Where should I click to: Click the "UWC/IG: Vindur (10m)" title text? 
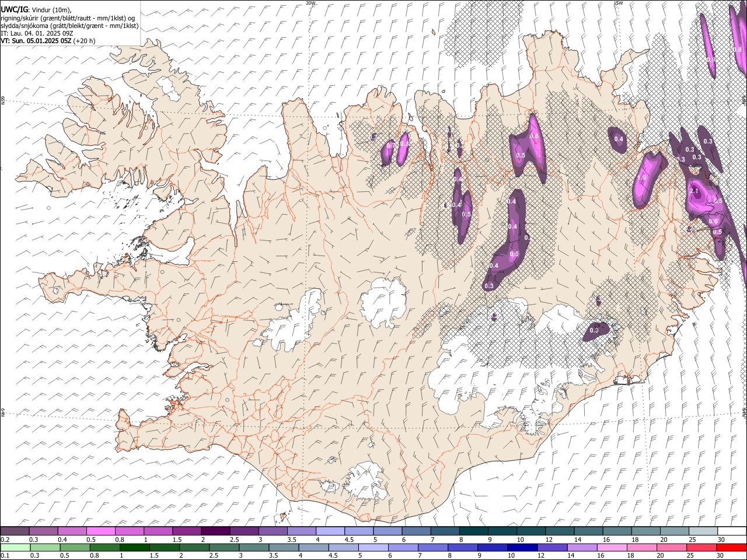click(x=36, y=10)
